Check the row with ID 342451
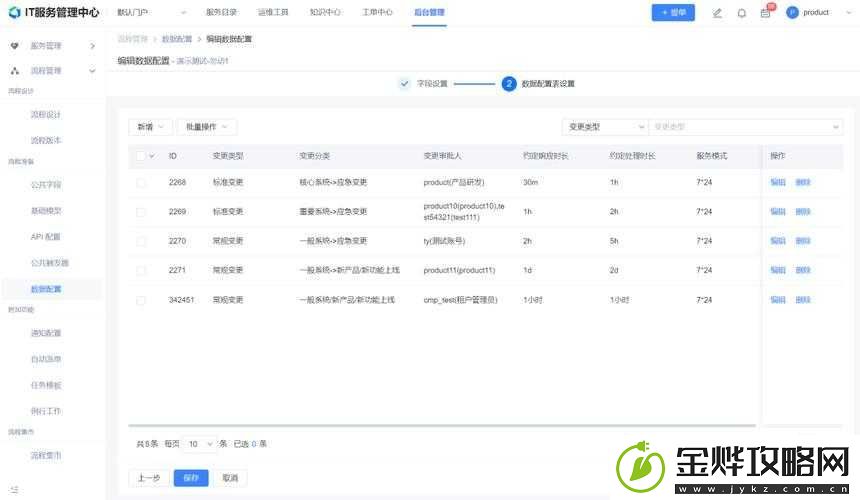 click(x=141, y=300)
